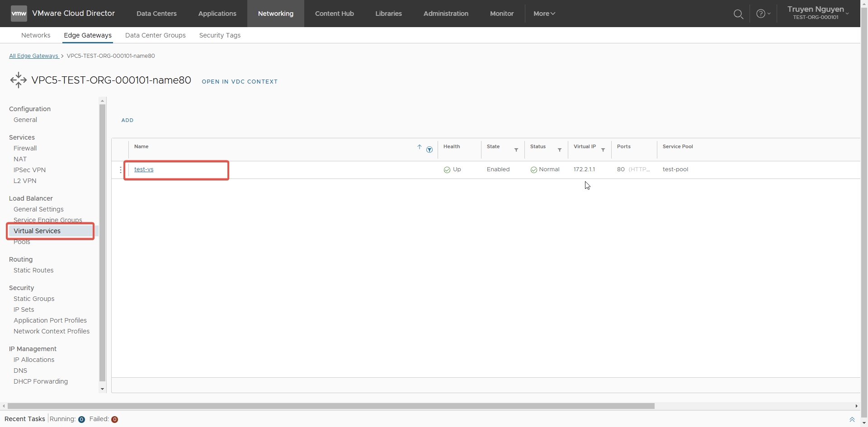Open the three-dot actions menu for test-vs

click(120, 170)
